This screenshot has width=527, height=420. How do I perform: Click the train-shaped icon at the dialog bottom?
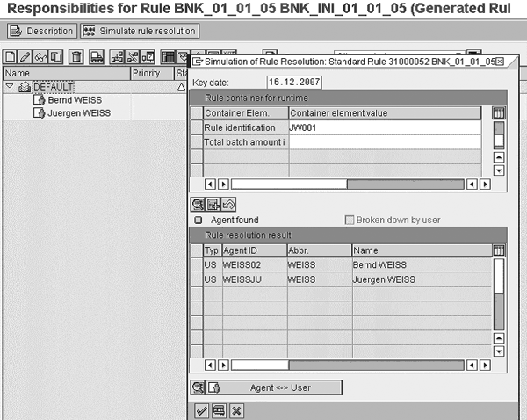[x=219, y=410]
